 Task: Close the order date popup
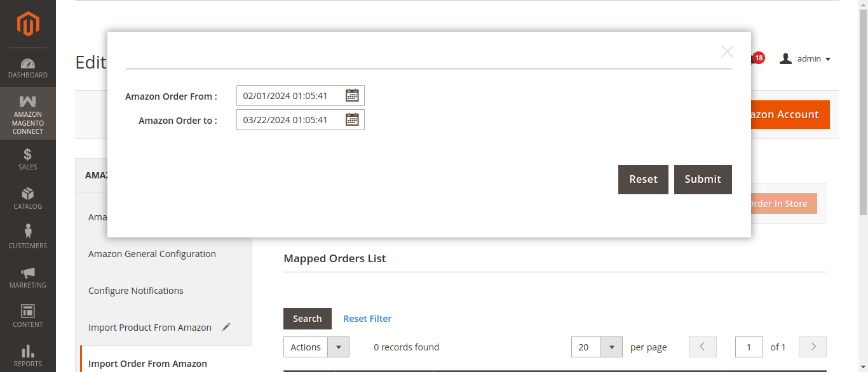pyautogui.click(x=728, y=51)
